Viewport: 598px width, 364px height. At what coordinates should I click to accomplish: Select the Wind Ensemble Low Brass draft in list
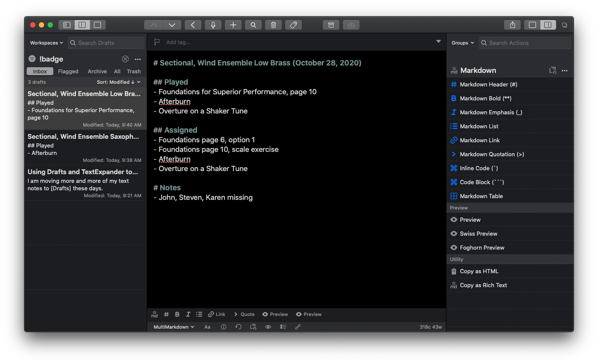coord(86,108)
